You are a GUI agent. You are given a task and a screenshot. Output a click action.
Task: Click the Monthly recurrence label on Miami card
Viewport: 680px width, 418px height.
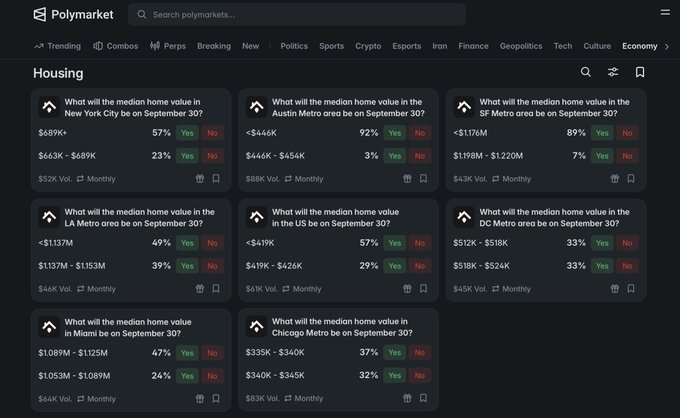click(101, 399)
